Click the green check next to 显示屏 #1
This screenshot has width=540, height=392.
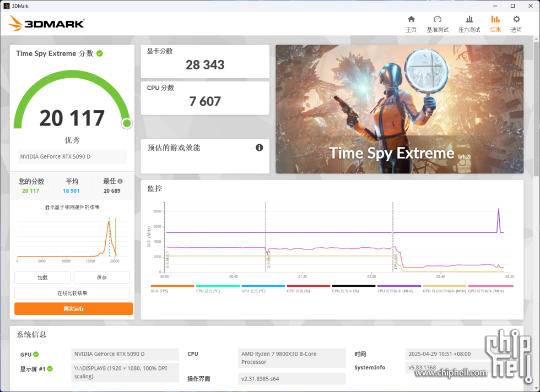(50, 368)
